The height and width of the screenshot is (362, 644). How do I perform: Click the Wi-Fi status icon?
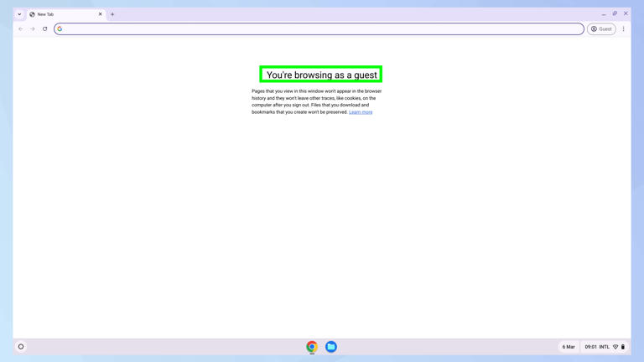(615, 347)
